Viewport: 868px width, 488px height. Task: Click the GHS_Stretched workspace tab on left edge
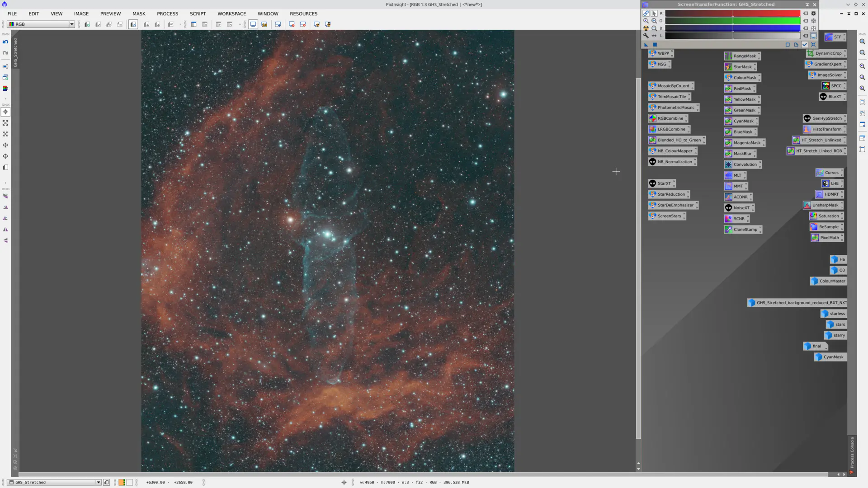(15, 52)
